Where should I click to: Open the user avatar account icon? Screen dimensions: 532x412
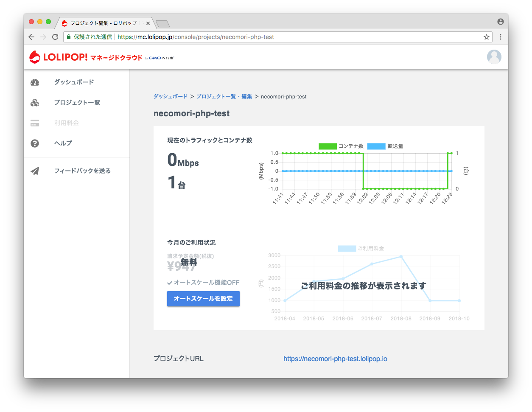(494, 57)
